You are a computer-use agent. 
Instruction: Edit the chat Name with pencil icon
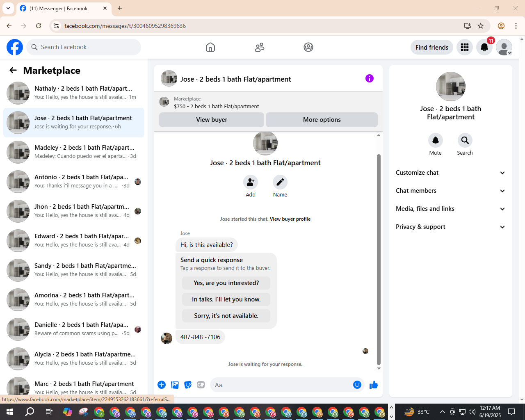click(x=280, y=182)
